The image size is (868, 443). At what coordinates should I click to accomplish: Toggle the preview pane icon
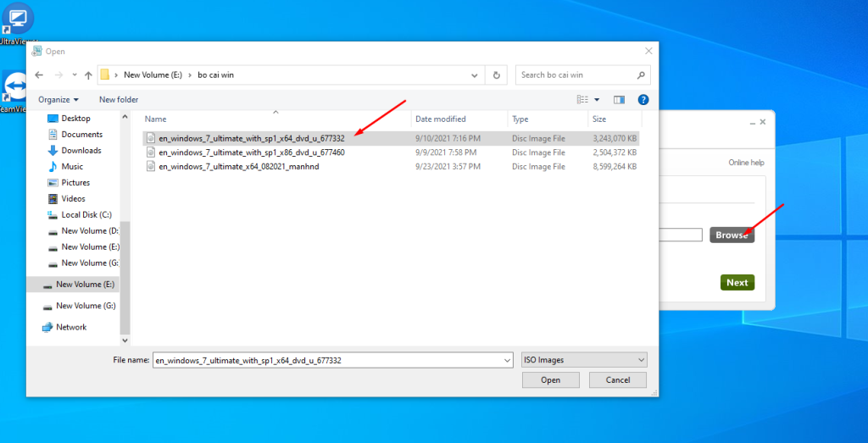[619, 99]
